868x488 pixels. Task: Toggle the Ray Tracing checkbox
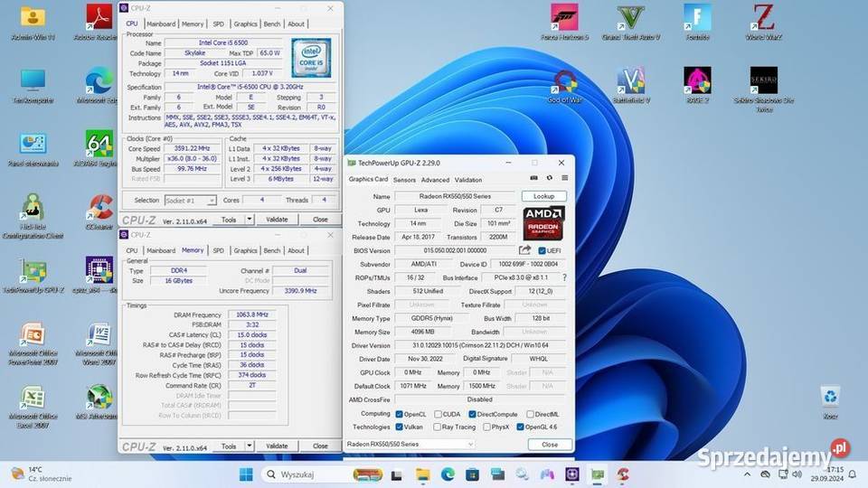[437, 427]
